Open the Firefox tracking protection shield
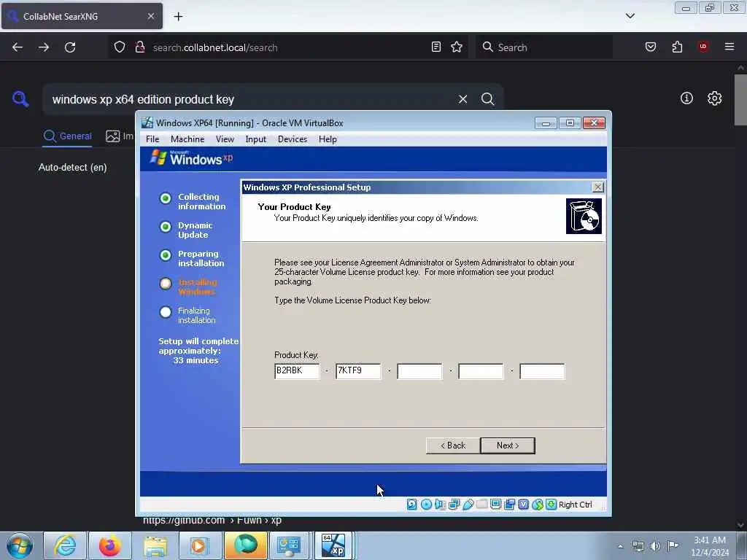 point(120,47)
